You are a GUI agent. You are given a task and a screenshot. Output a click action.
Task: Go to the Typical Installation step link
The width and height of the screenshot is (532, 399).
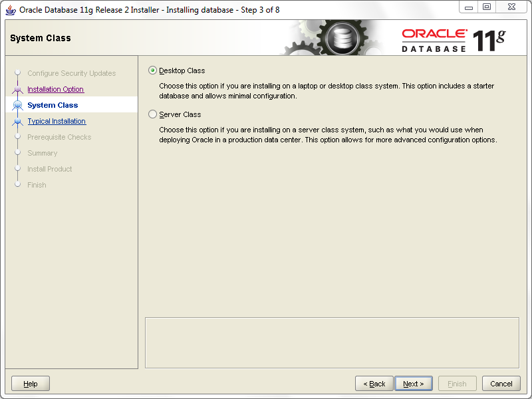pos(57,121)
